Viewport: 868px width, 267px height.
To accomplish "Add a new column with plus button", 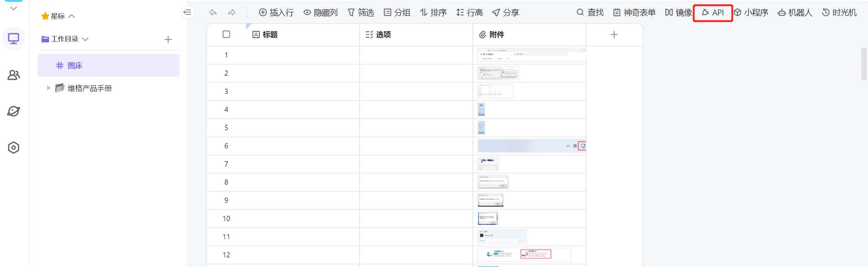I will pos(614,35).
